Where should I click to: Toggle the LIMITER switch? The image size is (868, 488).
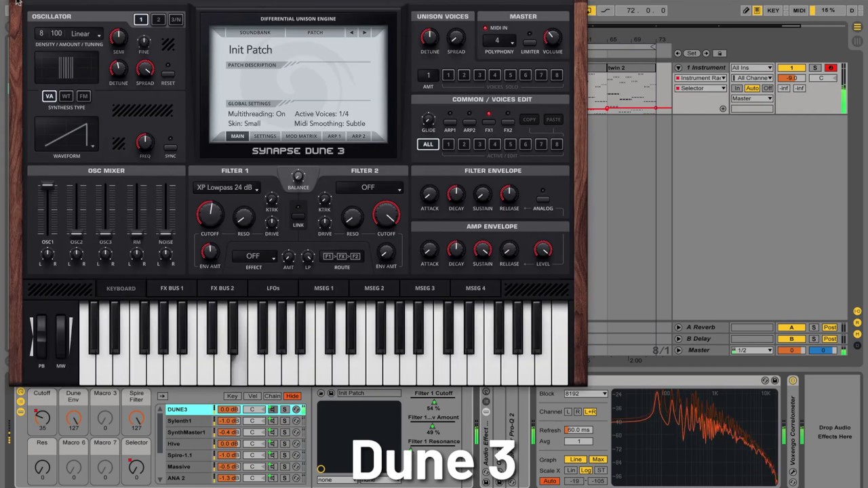pos(530,41)
